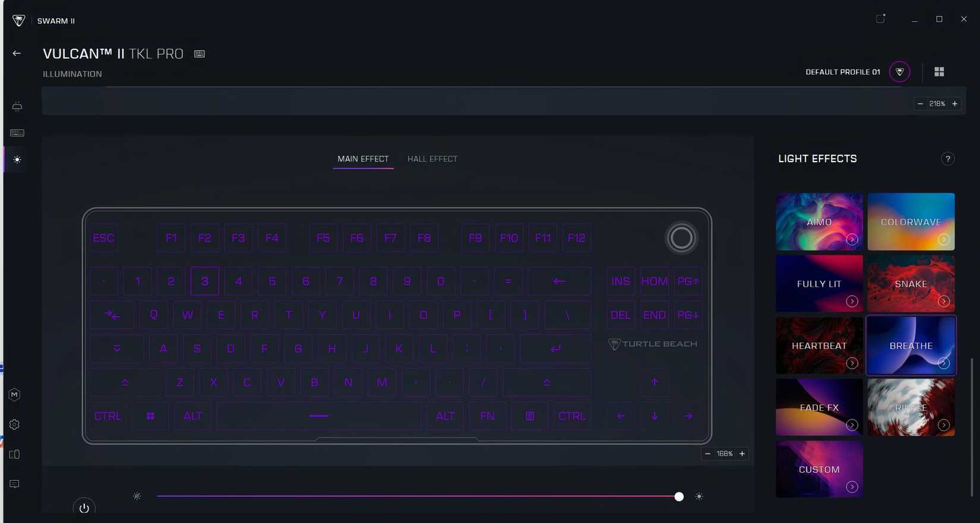Image resolution: width=980 pixels, height=523 pixels.
Task: Expand Breathe effect settings arrow
Action: 944,363
